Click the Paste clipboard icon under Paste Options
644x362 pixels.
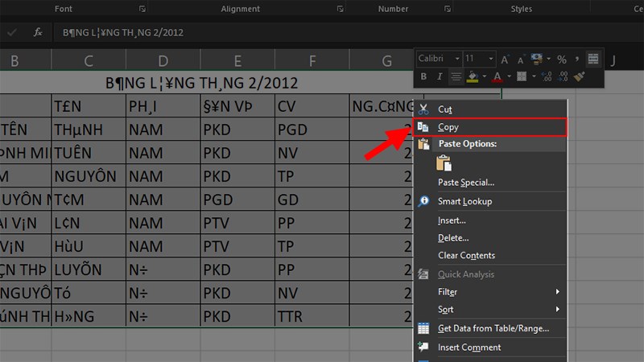444,163
